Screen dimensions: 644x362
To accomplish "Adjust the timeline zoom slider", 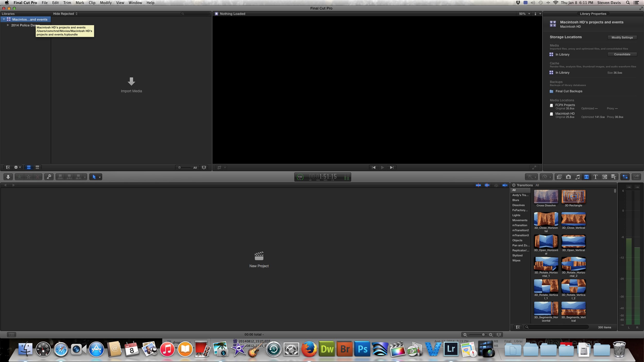I will tap(478, 335).
